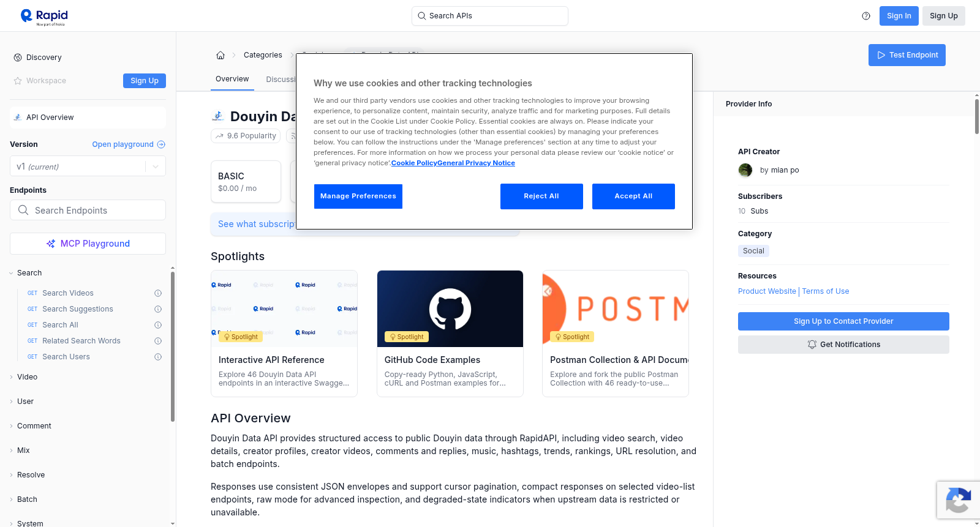Viewport: 980px width, 527px height.
Task: Open the Terms of Use link
Action: (x=826, y=291)
